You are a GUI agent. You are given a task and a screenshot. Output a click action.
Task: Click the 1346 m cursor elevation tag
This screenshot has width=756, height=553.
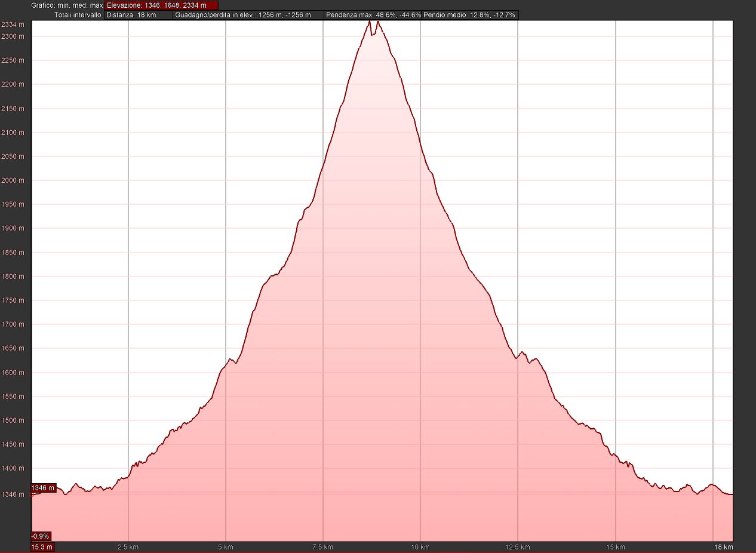point(43,488)
